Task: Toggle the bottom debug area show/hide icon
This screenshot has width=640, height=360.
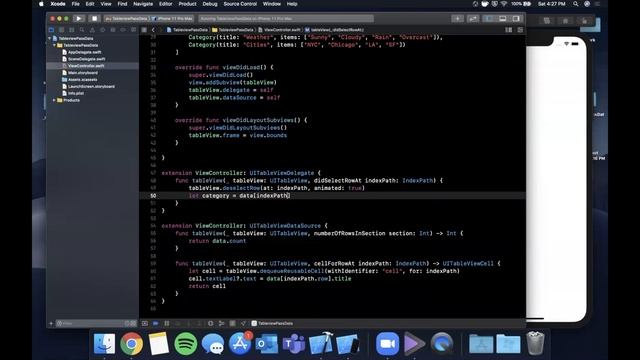Action: pos(145,323)
